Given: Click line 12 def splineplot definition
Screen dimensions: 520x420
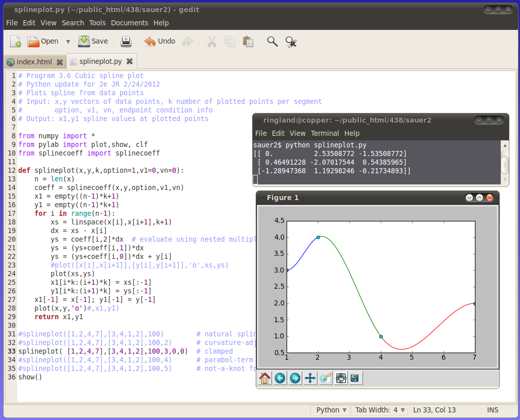Looking at the screenshot, I should (101, 171).
